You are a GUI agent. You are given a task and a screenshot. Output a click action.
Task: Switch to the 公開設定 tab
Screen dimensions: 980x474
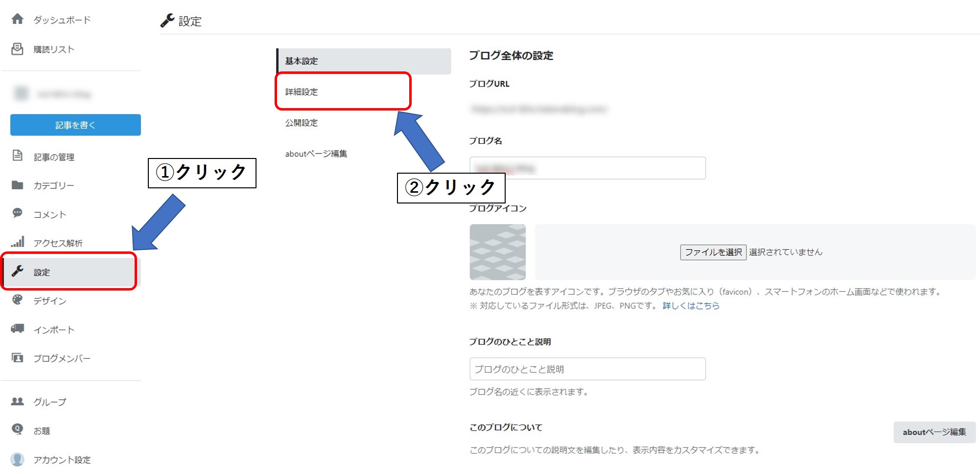tap(302, 123)
